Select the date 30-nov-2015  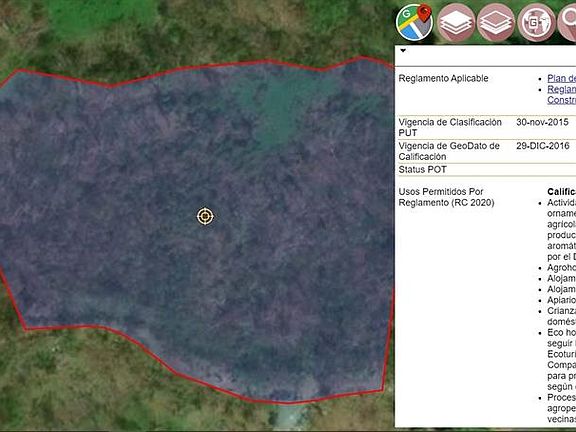point(542,122)
